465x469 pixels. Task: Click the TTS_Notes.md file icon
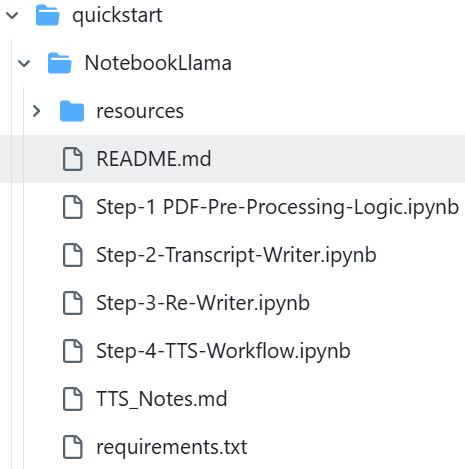(73, 399)
